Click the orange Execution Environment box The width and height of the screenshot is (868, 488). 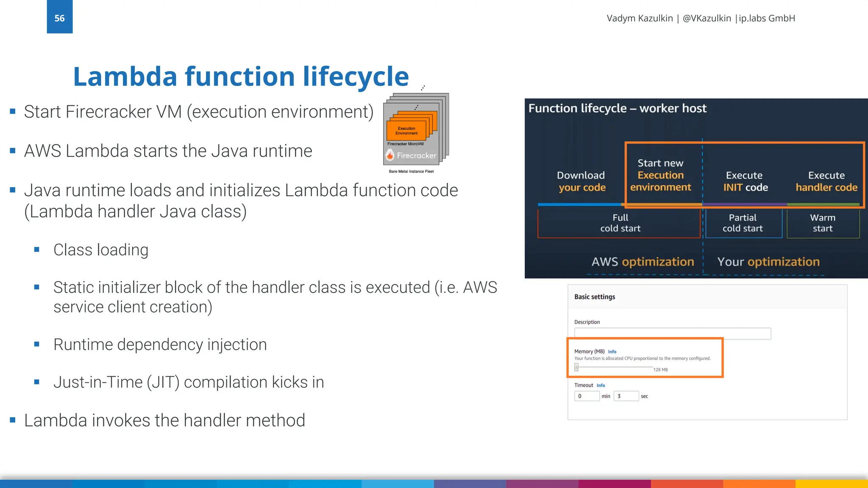pos(406,130)
